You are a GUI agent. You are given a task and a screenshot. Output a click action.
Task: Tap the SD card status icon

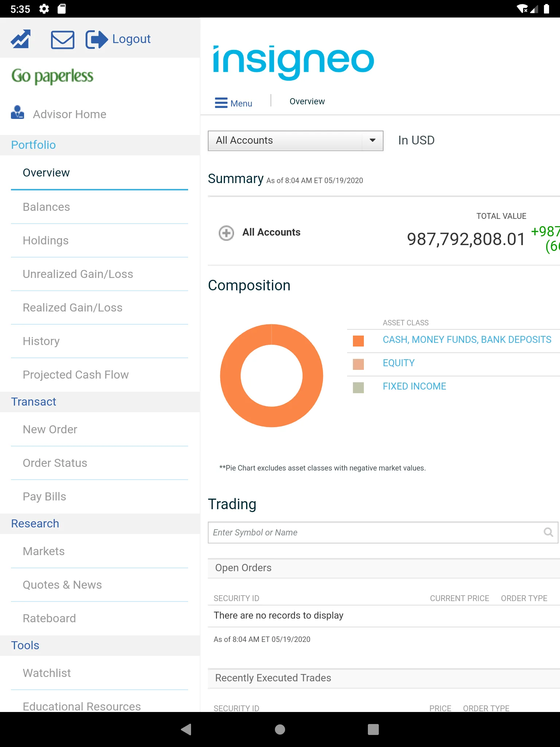[x=62, y=9]
